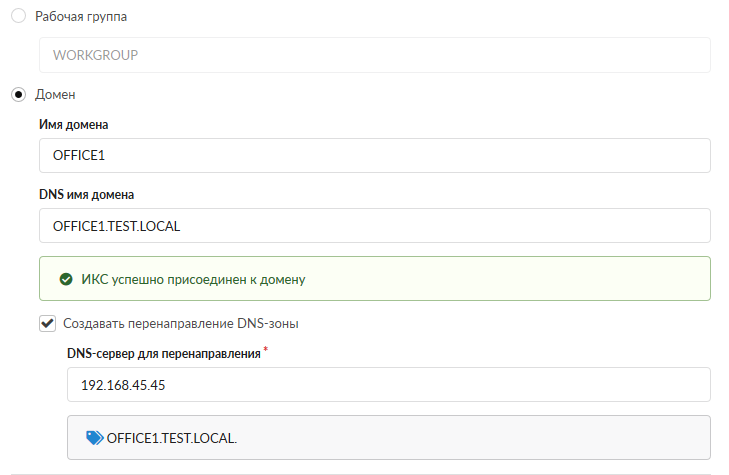Click the Рабочая группа option label
729x475 pixels.
(x=81, y=16)
